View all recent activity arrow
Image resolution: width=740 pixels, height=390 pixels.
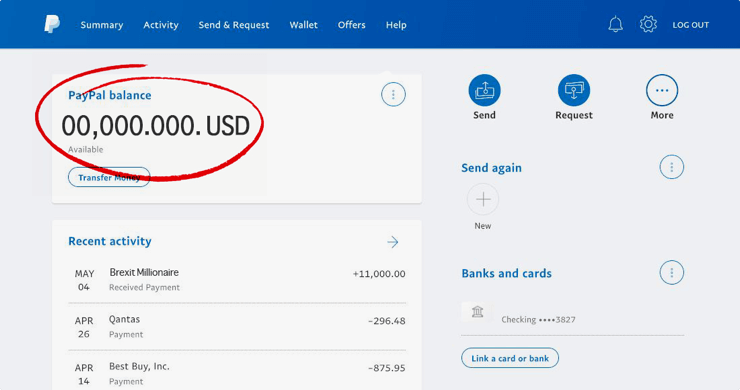point(393,242)
